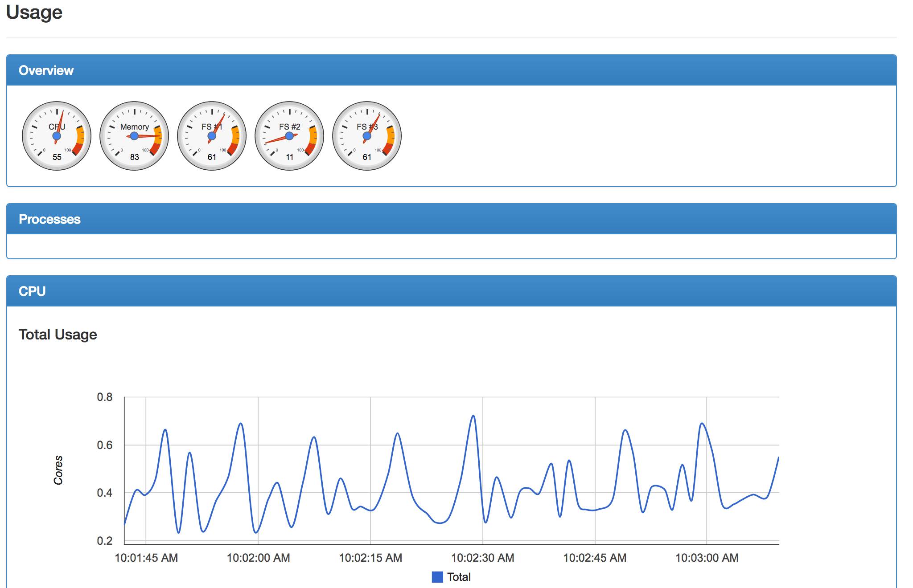This screenshot has width=913, height=588.
Task: Click the Usage page title
Action: tap(34, 12)
